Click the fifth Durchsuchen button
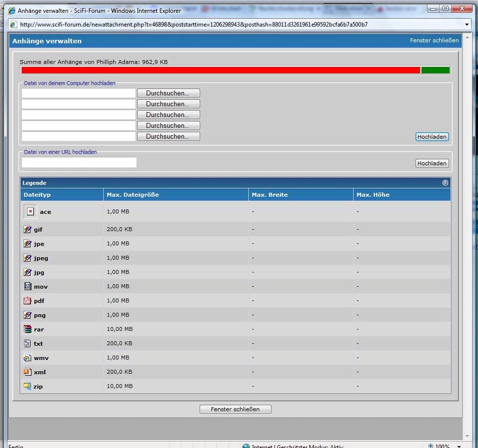Screen dimensions: 478x448 (x=168, y=136)
